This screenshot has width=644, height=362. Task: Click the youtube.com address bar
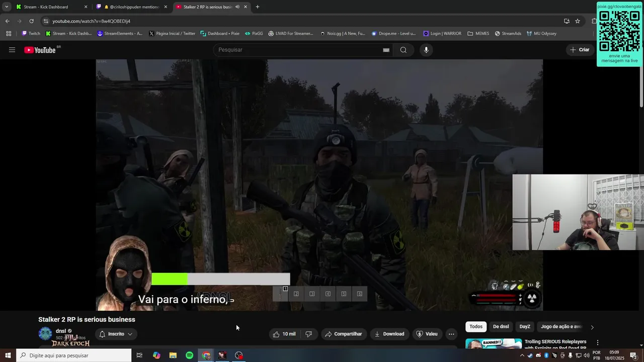[x=302, y=21]
